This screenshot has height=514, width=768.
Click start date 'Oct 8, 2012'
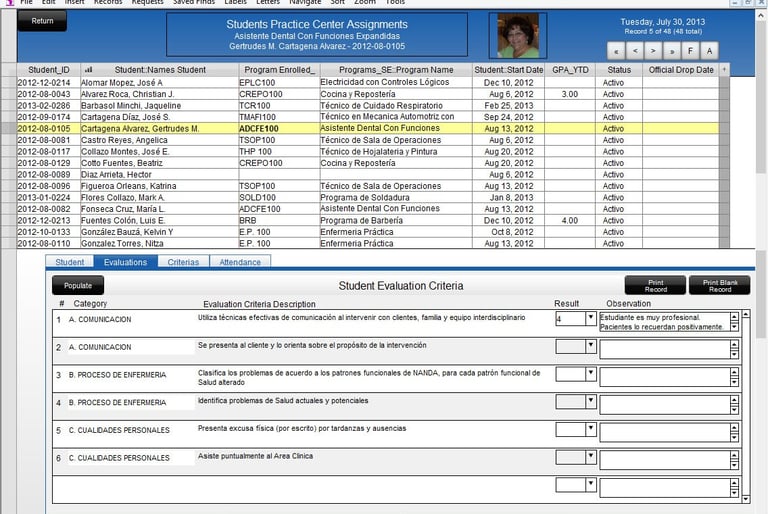click(x=512, y=232)
